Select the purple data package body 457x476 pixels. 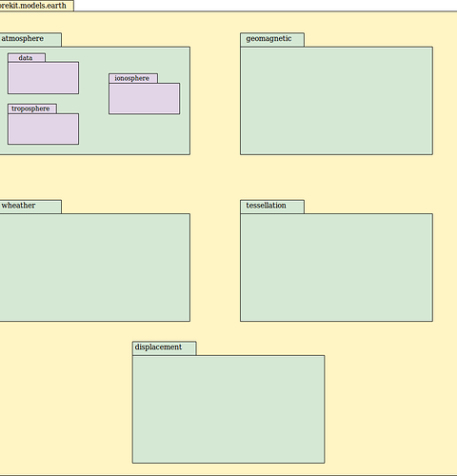[44, 78]
